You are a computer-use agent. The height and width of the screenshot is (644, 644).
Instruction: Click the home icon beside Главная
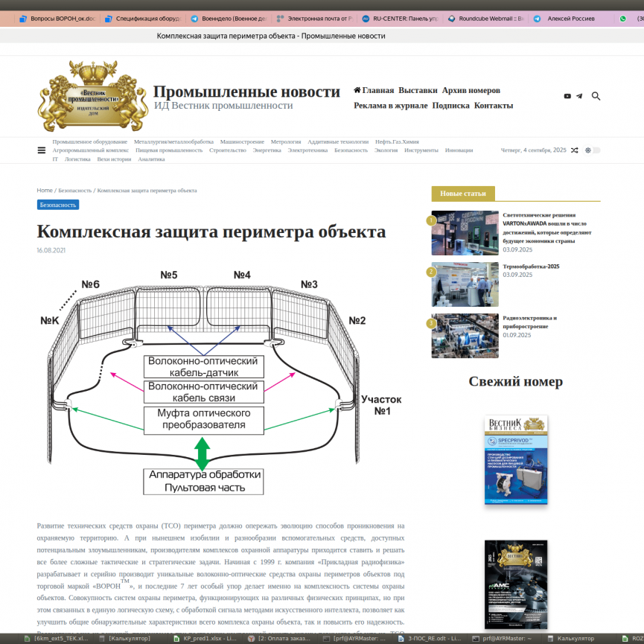[x=357, y=90]
